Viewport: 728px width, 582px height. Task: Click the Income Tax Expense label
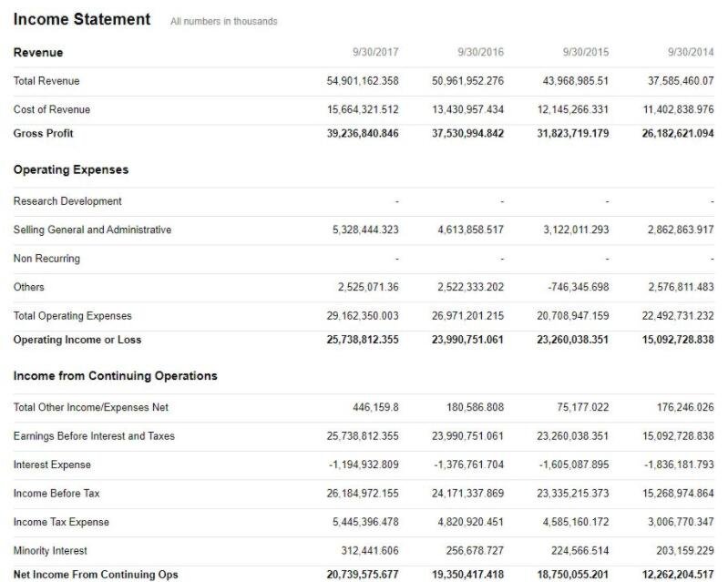point(61,522)
